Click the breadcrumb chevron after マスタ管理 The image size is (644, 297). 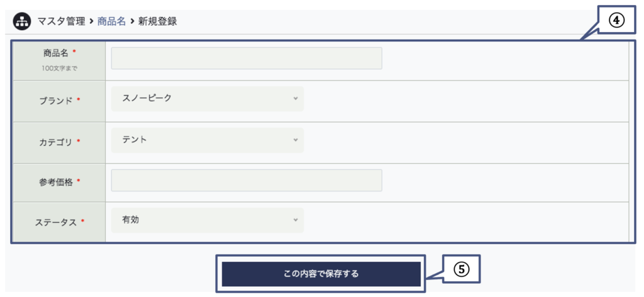tap(92, 22)
